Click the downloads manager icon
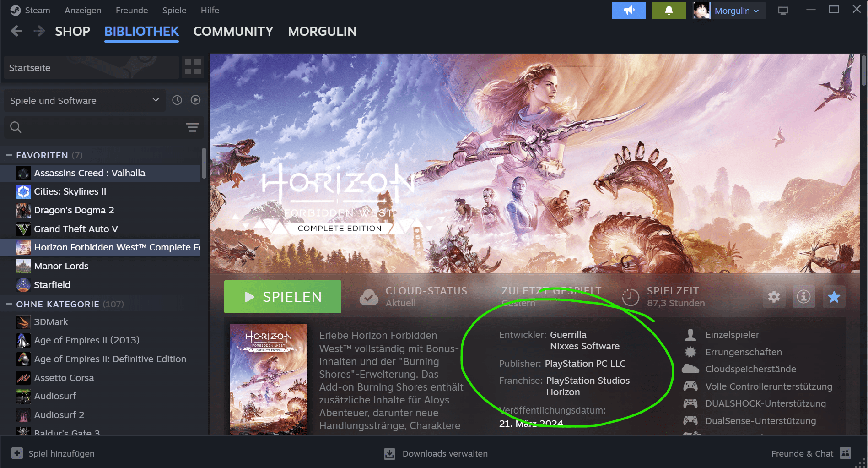The height and width of the screenshot is (468, 868). point(389,454)
